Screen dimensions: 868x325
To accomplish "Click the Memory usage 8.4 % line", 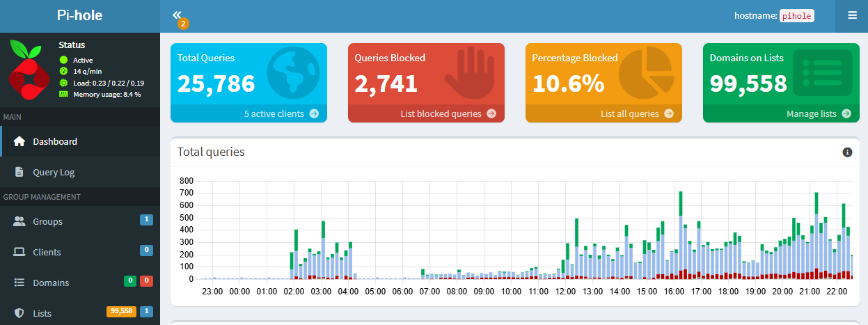I will pos(100,94).
